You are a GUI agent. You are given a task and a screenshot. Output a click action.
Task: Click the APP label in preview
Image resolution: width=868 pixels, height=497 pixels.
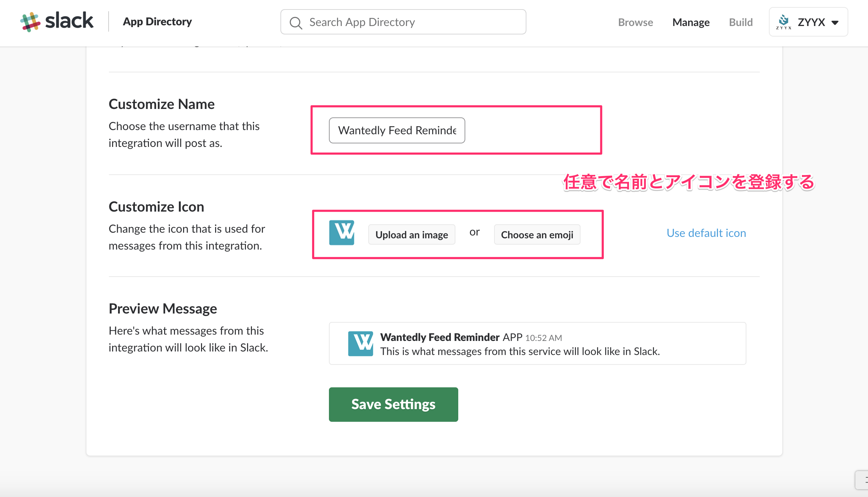pyautogui.click(x=512, y=337)
